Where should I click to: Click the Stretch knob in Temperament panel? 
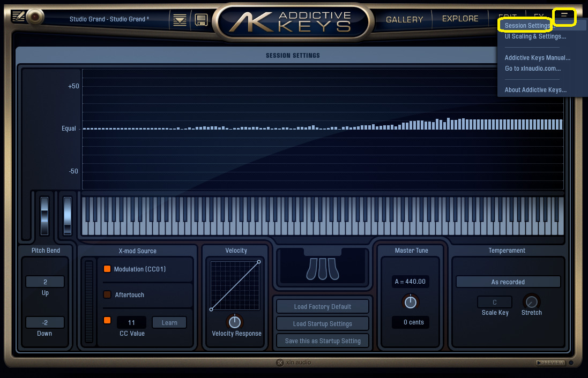click(531, 303)
